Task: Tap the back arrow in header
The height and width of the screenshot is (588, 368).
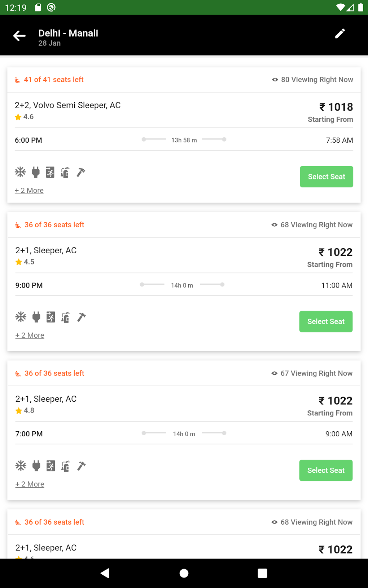Action: pos(19,35)
